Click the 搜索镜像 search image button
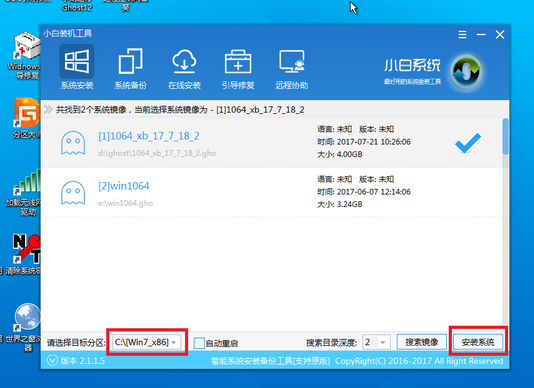 [422, 342]
